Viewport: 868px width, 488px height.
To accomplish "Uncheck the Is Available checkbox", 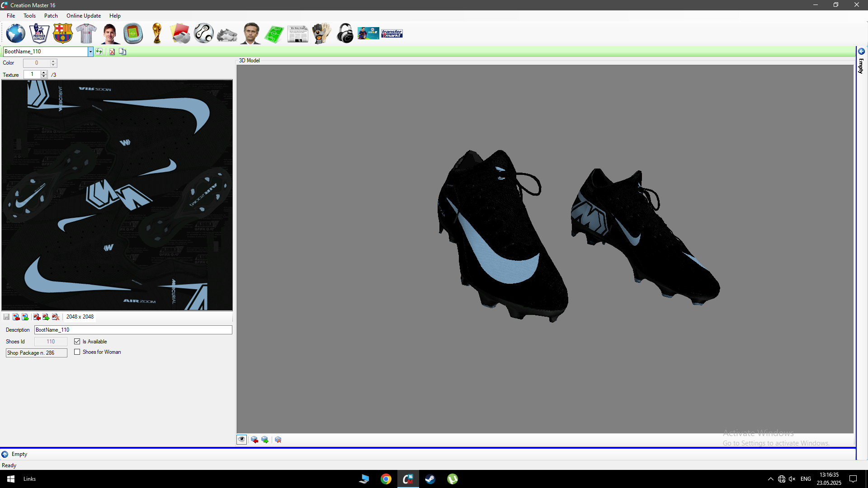I will (77, 342).
